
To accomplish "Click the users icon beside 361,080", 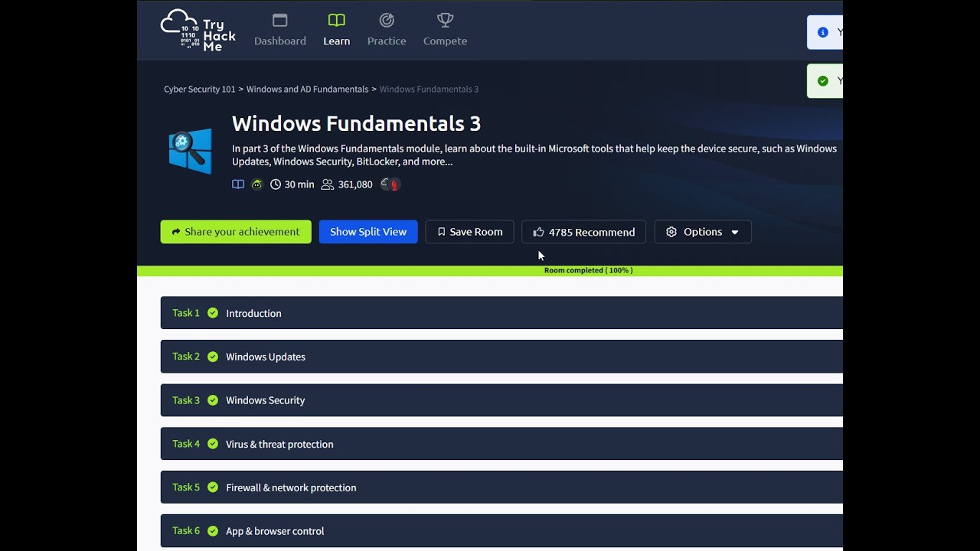I will tap(328, 184).
